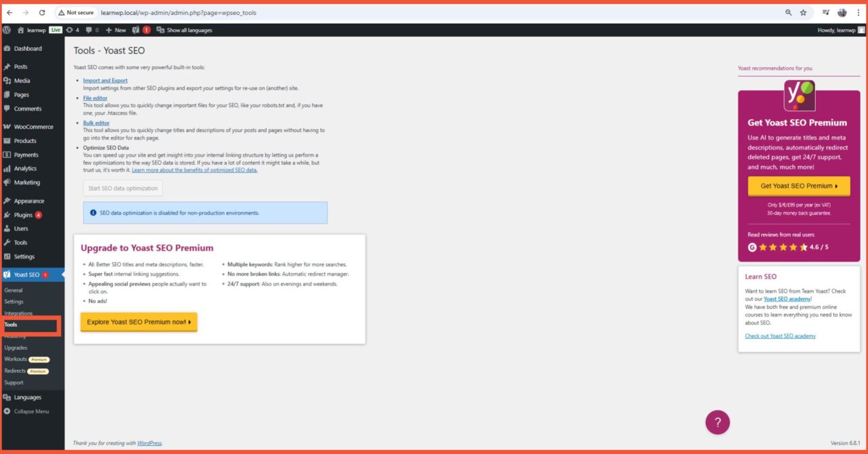Open the Import and Export link
Image resolution: width=868 pixels, height=454 pixels.
point(105,81)
